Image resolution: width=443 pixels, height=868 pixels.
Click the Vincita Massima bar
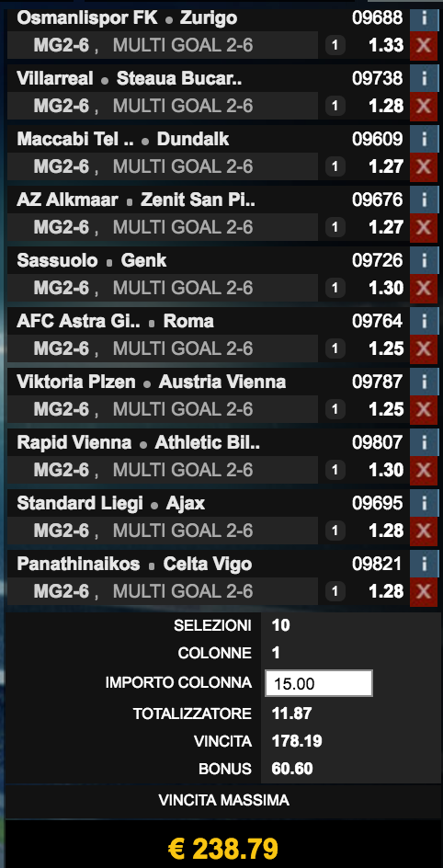[223, 801]
